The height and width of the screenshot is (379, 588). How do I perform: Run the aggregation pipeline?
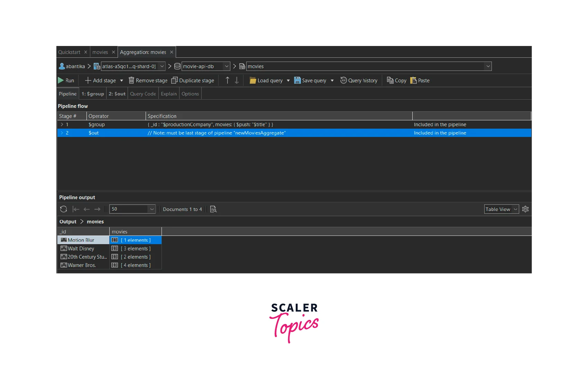(66, 81)
